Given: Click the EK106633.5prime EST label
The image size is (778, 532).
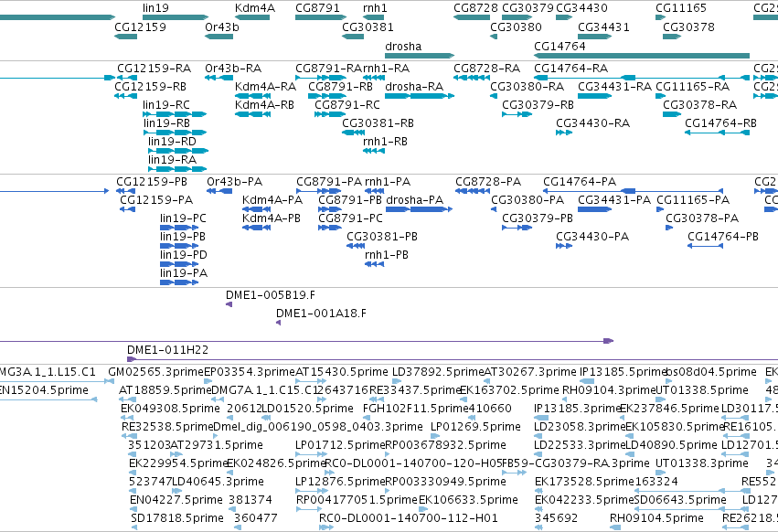Looking at the screenshot, I should 468,500.
